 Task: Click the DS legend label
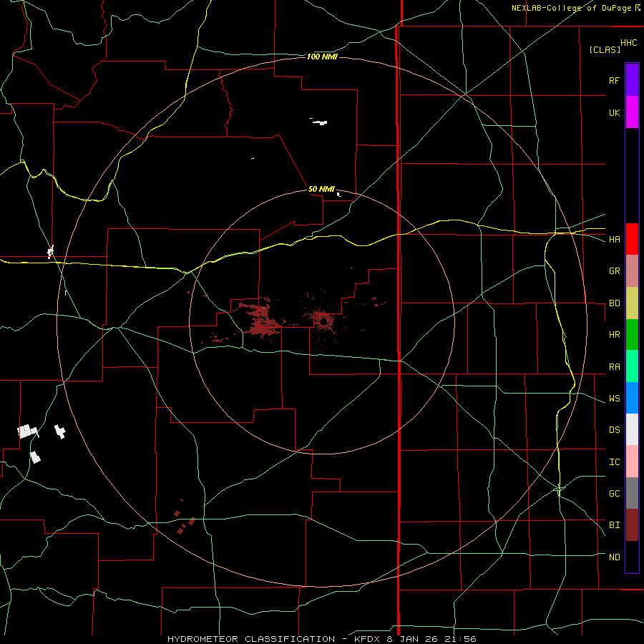click(614, 430)
